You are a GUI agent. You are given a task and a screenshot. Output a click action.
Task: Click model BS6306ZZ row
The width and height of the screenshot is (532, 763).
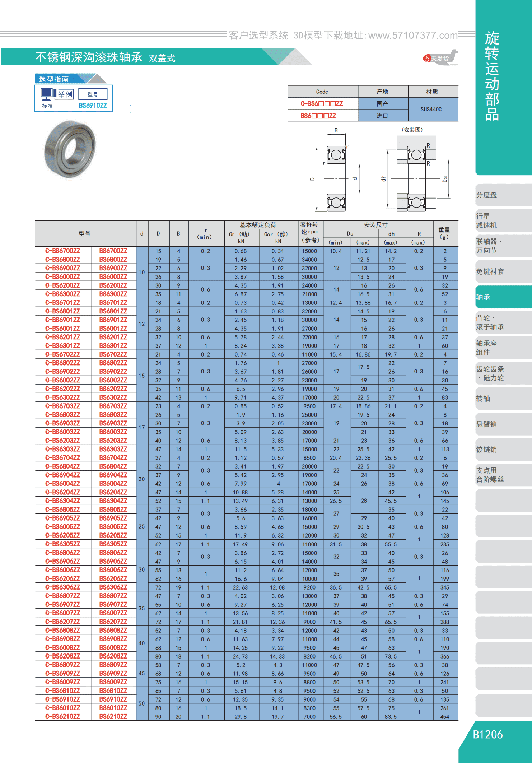click(113, 587)
